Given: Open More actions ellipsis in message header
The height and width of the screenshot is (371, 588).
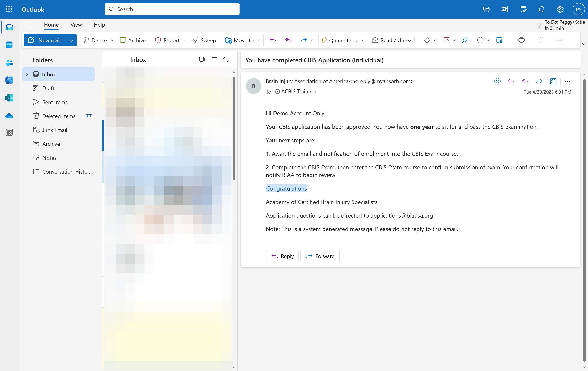Looking at the screenshot, I should pyautogui.click(x=567, y=81).
